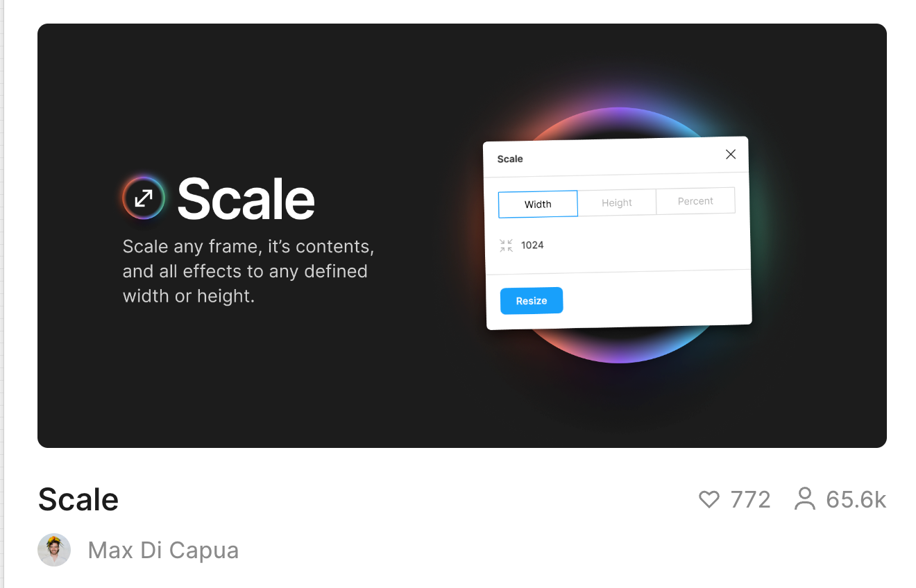Click the shrink arrows icon beside 1024

click(x=507, y=245)
